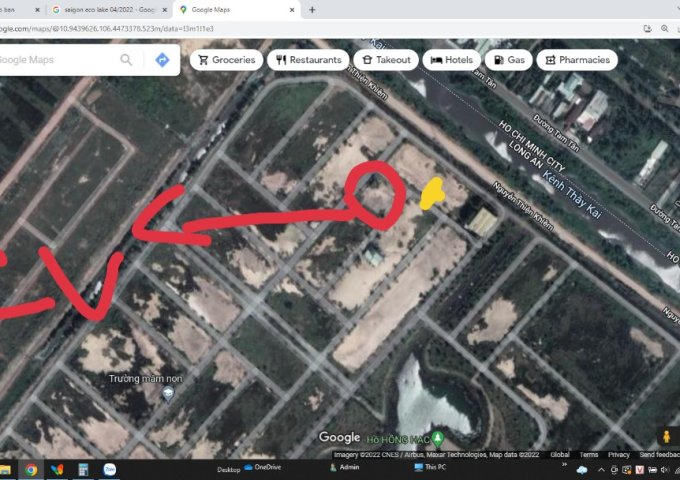The image size is (680, 480).
Task: Click the Gas category chip
Action: [508, 60]
